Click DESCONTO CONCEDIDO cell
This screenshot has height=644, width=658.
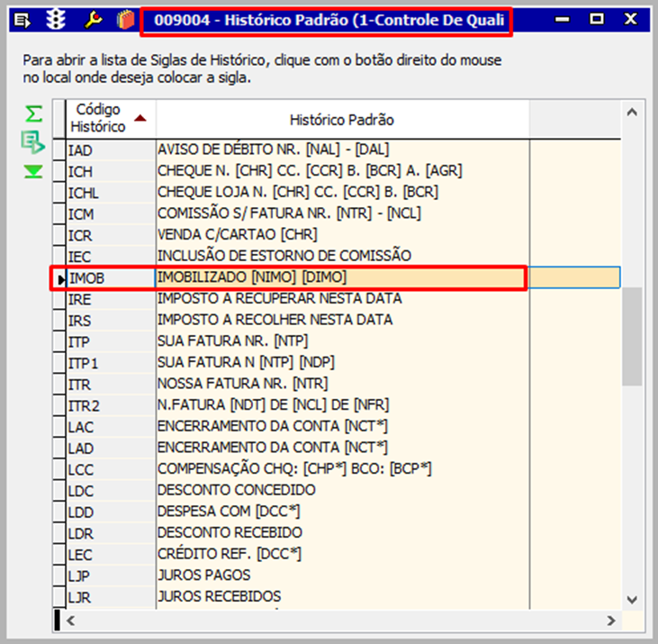click(x=342, y=490)
